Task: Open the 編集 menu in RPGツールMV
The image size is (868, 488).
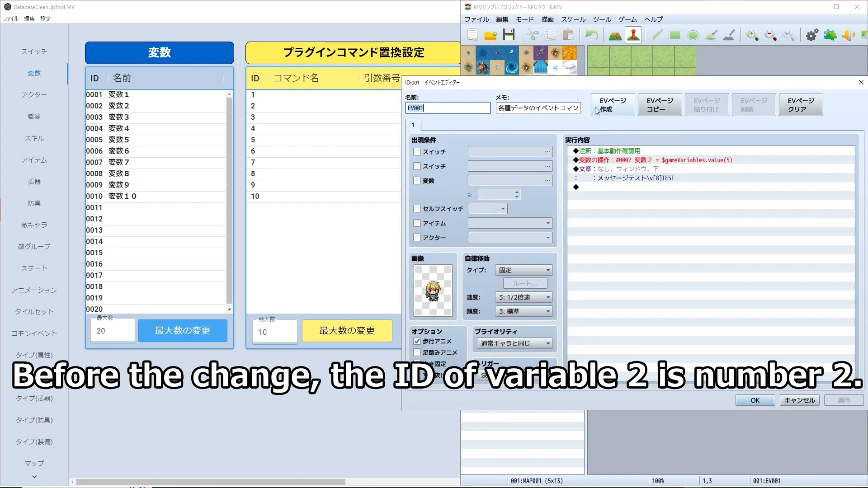Action: point(502,19)
